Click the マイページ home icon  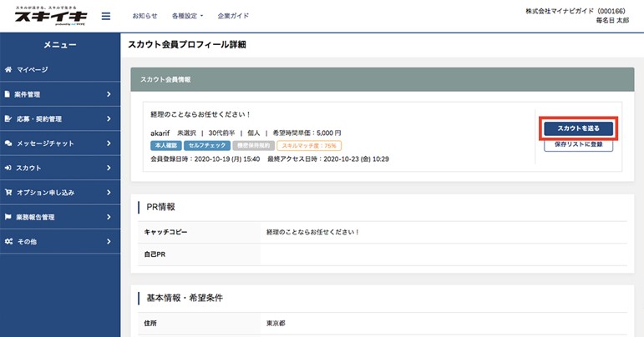click(x=8, y=70)
